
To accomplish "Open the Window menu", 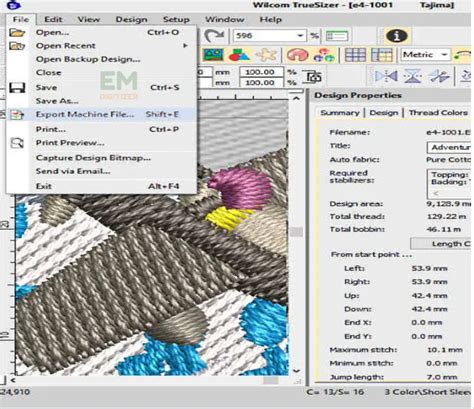I will (225, 20).
